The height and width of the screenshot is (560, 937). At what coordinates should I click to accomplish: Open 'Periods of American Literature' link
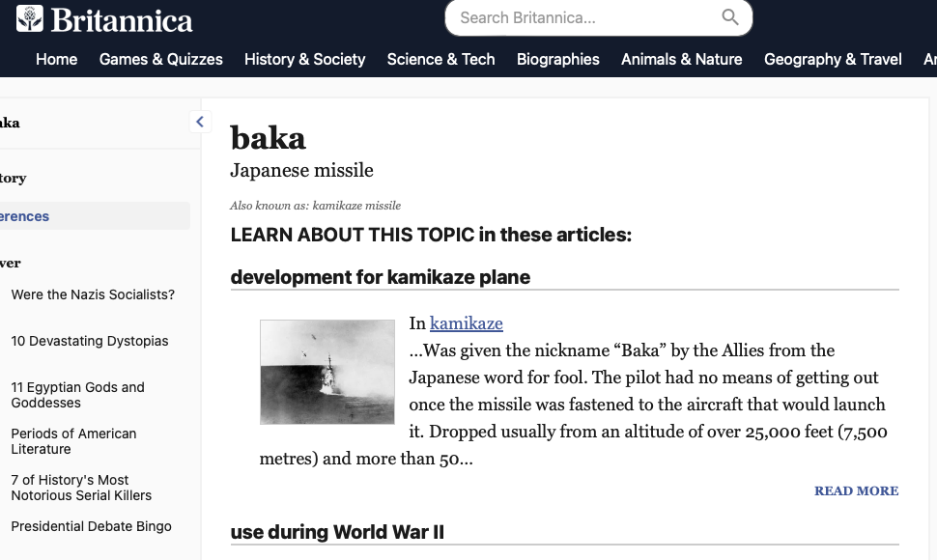click(x=73, y=441)
